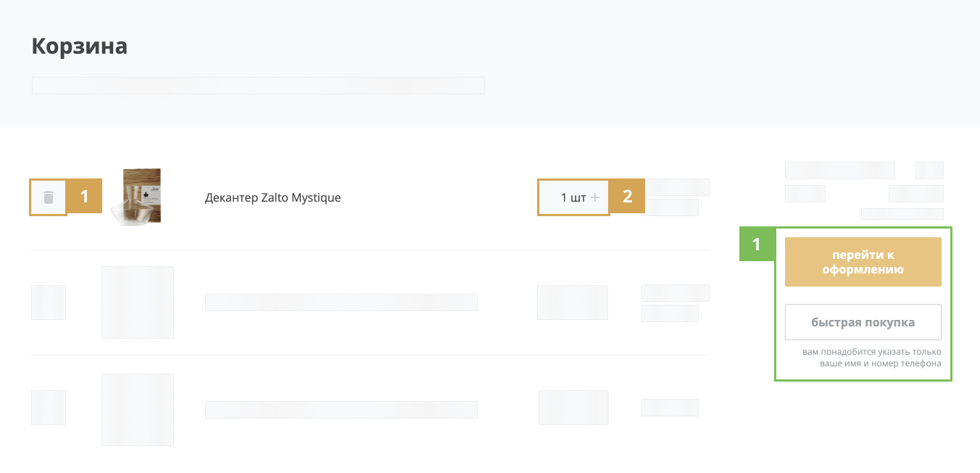Click the second row's product name placeholder

coord(341,303)
